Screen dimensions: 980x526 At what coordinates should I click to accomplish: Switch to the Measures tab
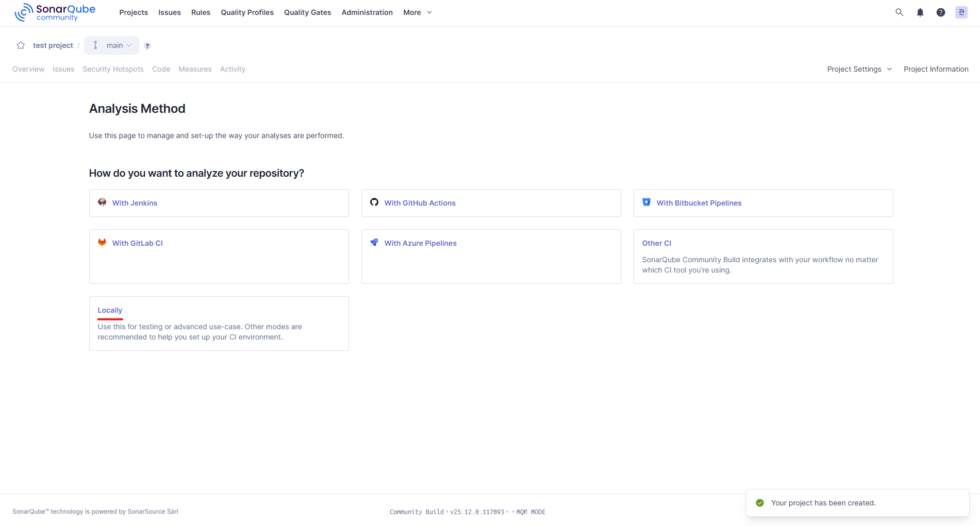point(195,69)
